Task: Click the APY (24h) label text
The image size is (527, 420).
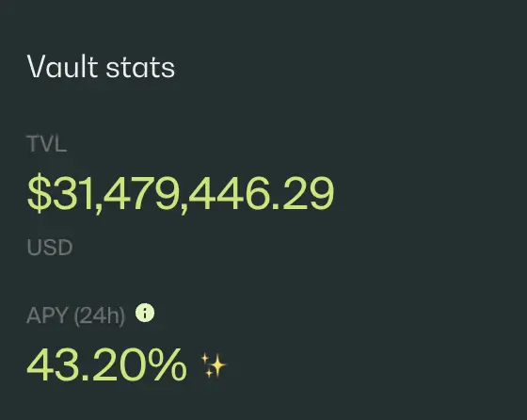Action: [x=76, y=315]
